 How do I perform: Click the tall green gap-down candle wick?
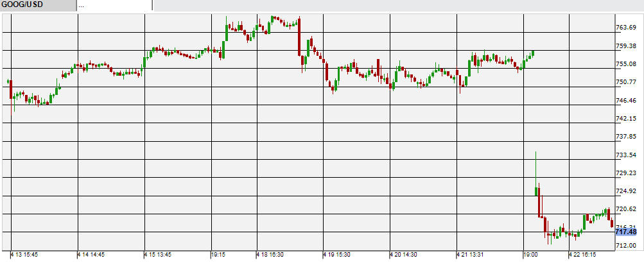click(x=536, y=167)
